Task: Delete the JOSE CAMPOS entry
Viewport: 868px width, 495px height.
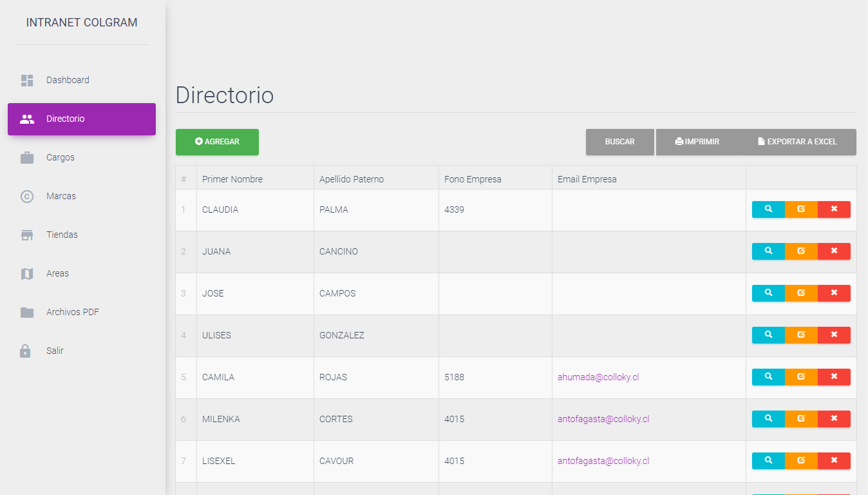Action: tap(834, 293)
